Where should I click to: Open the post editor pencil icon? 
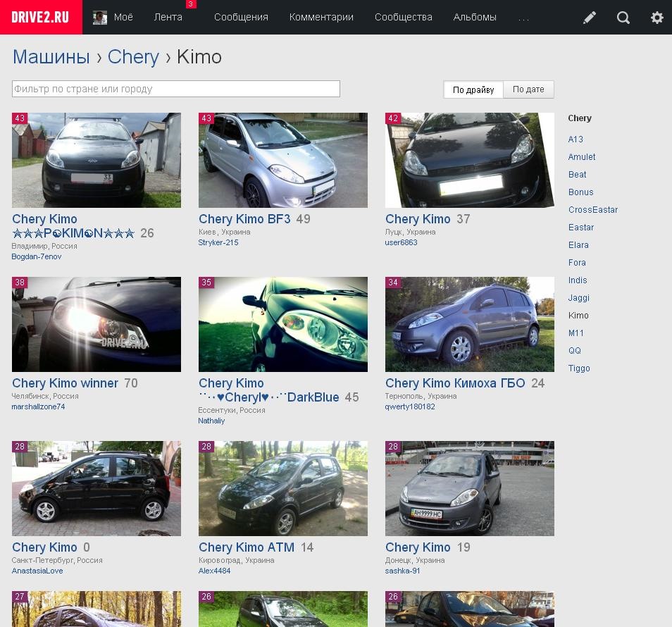(590, 17)
